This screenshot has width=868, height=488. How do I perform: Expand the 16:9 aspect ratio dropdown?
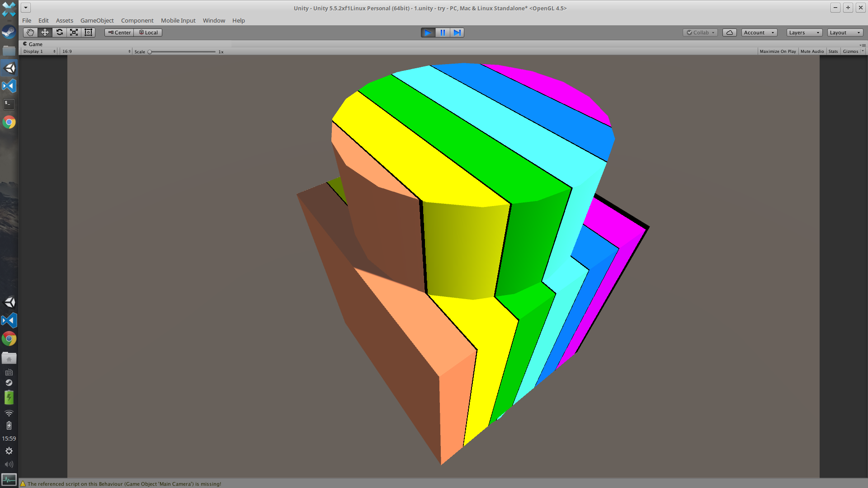(96, 52)
